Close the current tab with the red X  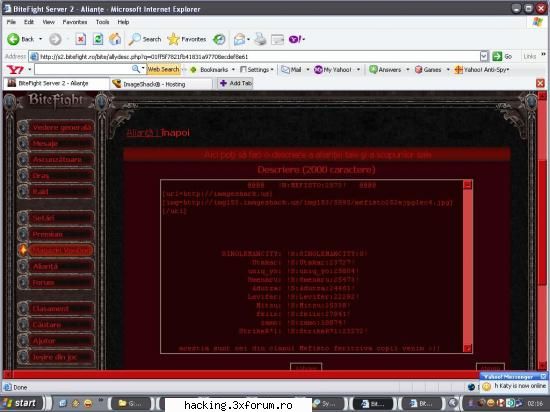(540, 83)
